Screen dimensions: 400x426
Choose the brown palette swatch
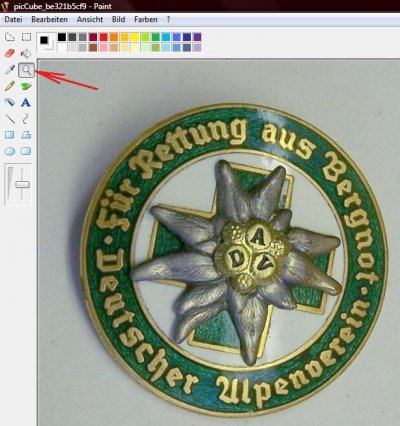(93, 47)
